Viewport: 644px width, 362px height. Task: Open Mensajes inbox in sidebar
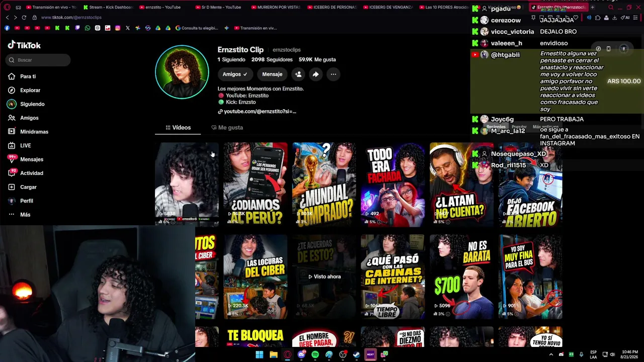(x=26, y=159)
